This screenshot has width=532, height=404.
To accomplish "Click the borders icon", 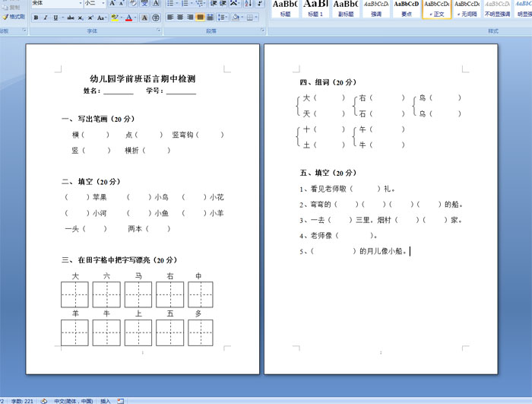I will (x=250, y=17).
